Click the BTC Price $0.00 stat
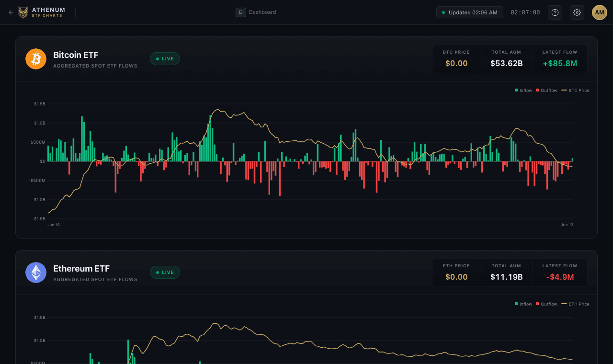The height and width of the screenshot is (364, 613). click(x=456, y=59)
